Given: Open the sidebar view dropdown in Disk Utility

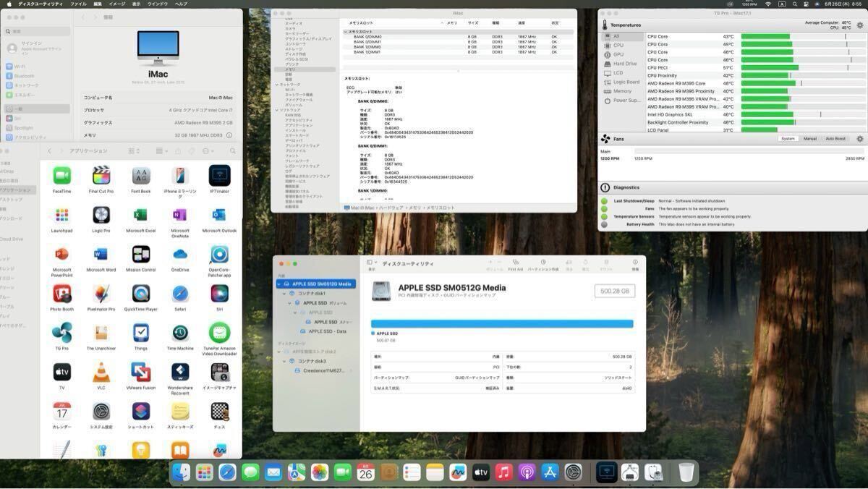Looking at the screenshot, I should [x=372, y=264].
